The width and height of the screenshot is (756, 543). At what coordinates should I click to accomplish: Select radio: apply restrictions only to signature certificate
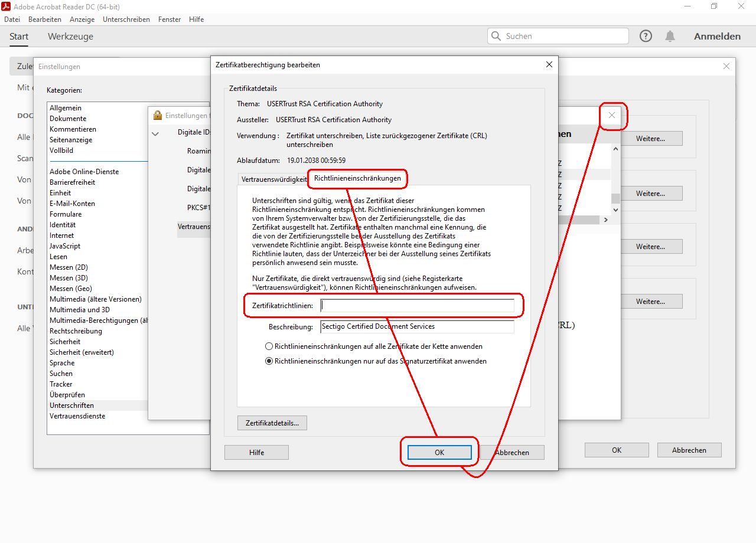(x=269, y=361)
